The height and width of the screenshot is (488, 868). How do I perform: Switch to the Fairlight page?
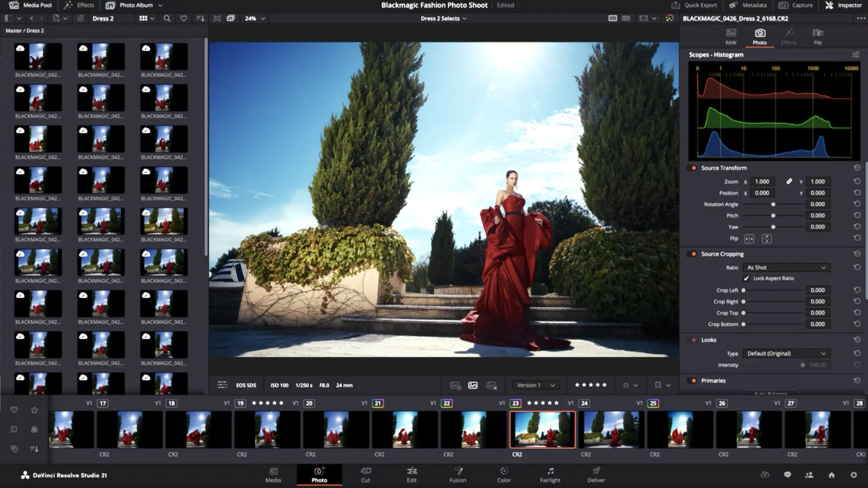(x=550, y=475)
